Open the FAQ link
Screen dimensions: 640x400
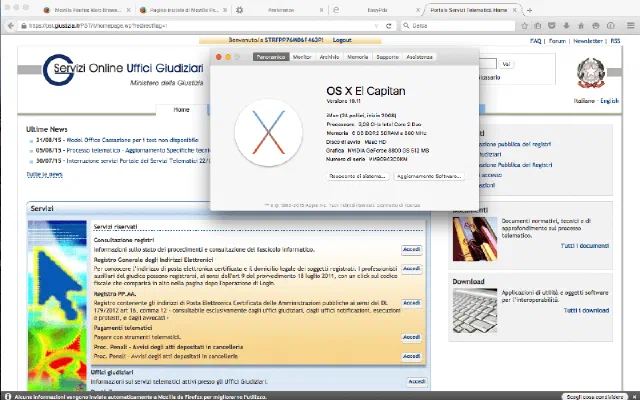[x=536, y=41]
